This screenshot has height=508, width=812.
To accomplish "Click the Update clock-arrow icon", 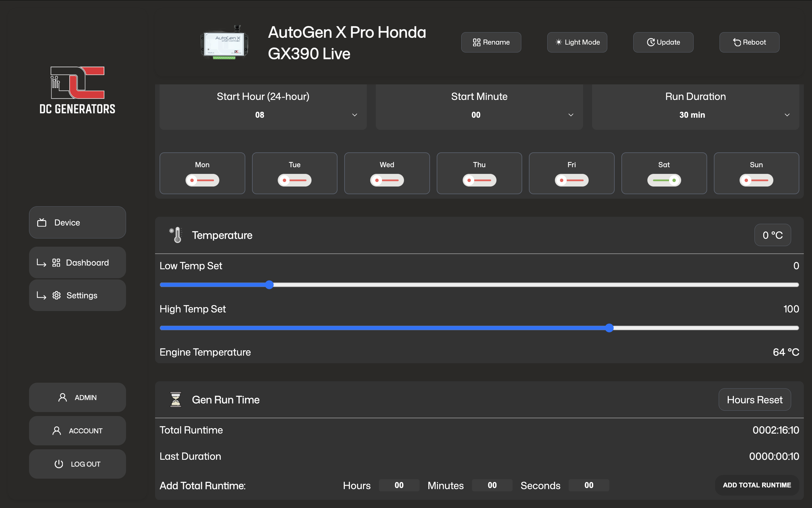I will click(x=651, y=42).
